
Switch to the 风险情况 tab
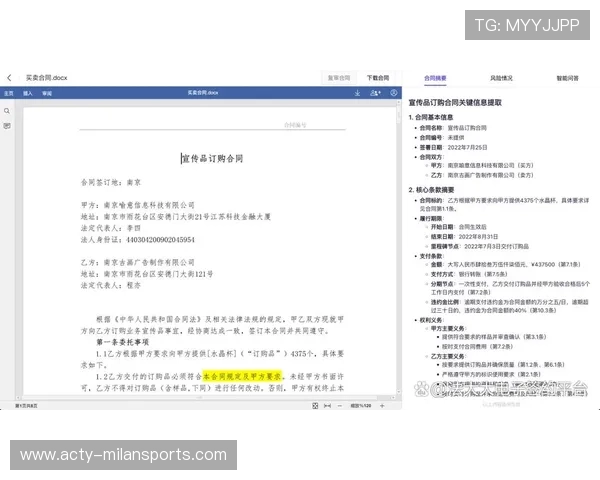(501, 77)
